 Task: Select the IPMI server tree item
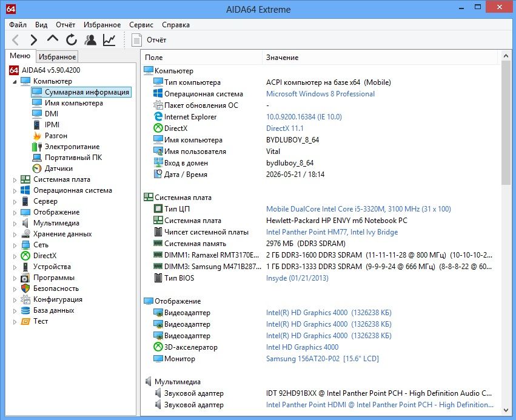click(45, 125)
